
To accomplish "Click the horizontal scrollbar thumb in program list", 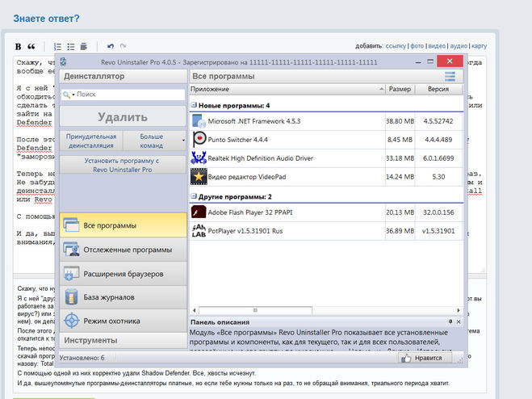I will tap(255, 310).
